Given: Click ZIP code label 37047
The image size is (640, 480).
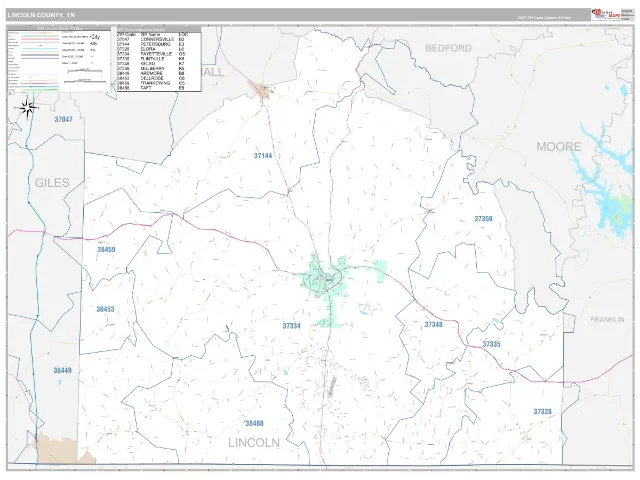Looking at the screenshot, I should [x=64, y=119].
